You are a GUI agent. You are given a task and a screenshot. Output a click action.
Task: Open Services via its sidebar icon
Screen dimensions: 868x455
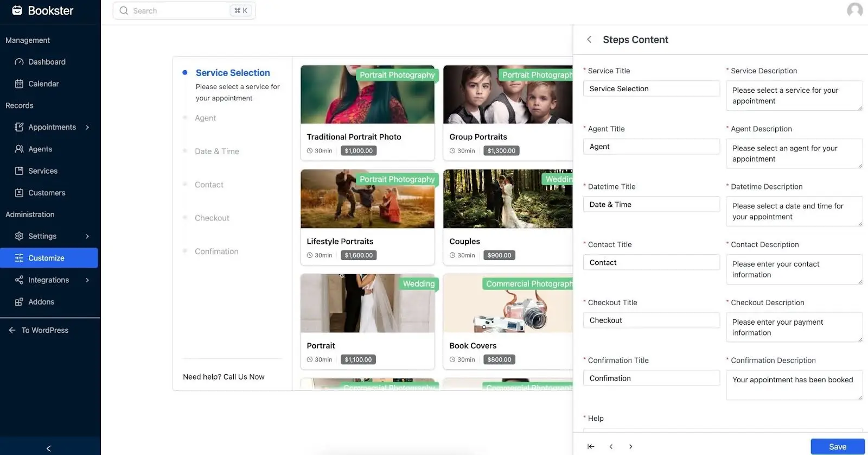pos(19,170)
